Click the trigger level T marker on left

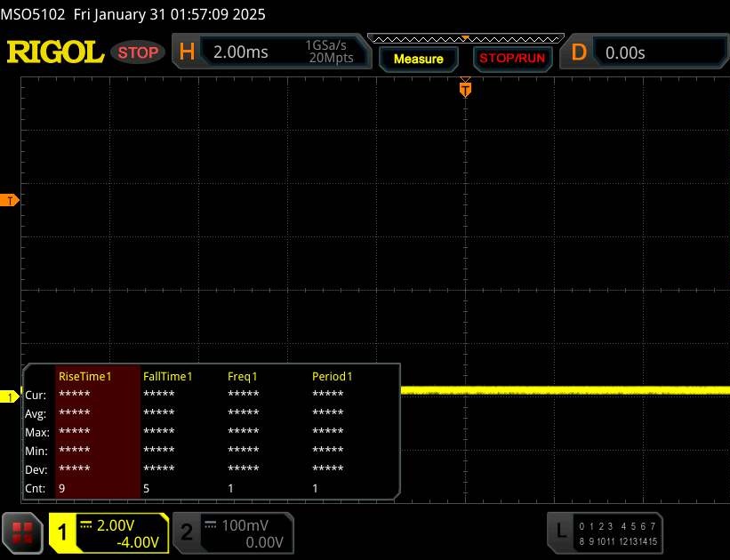click(x=11, y=201)
